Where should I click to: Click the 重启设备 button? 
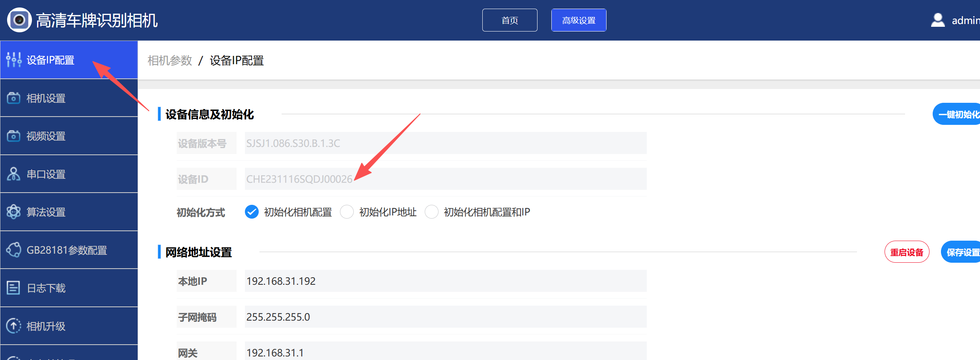(x=907, y=252)
